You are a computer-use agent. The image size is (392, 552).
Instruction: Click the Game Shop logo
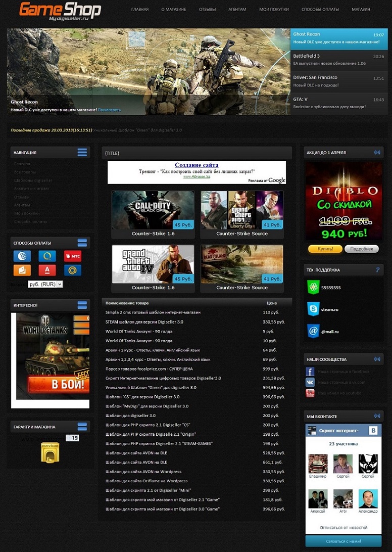pos(60,11)
